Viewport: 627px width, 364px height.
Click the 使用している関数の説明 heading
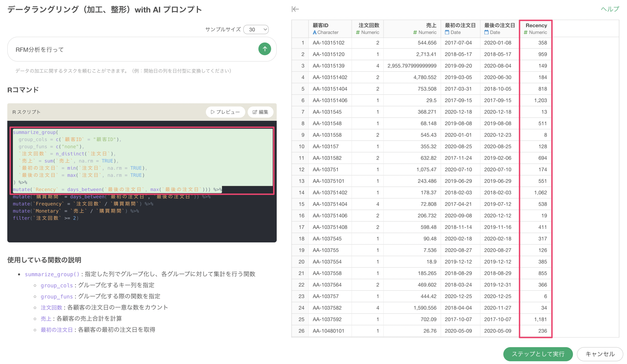click(x=44, y=260)
